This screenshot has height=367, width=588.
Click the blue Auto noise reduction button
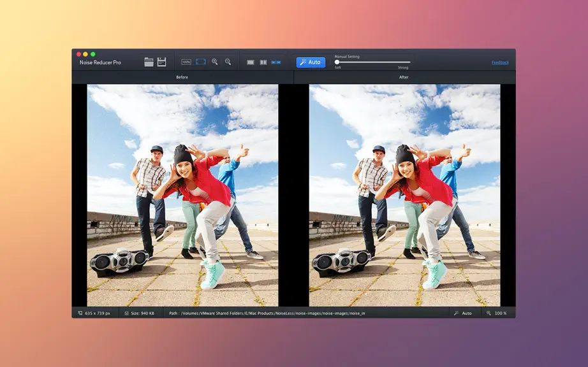tap(311, 62)
